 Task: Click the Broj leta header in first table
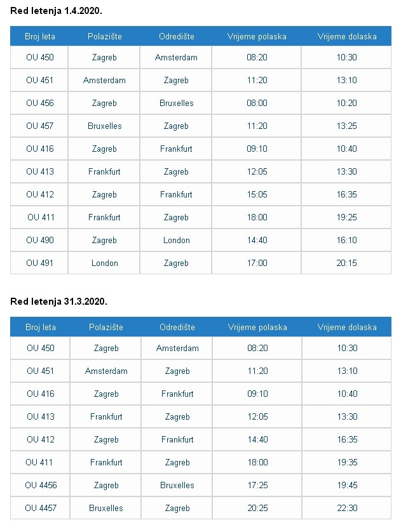click(x=40, y=36)
